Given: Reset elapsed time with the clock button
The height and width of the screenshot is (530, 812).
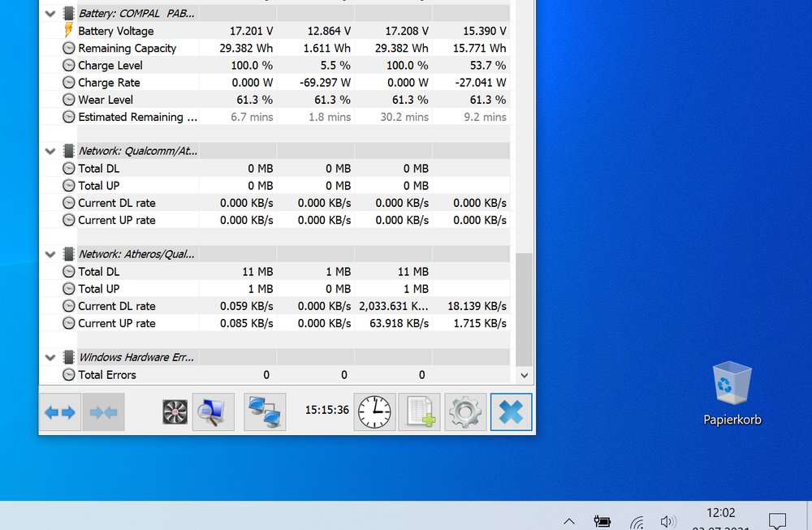Looking at the screenshot, I should [x=374, y=412].
